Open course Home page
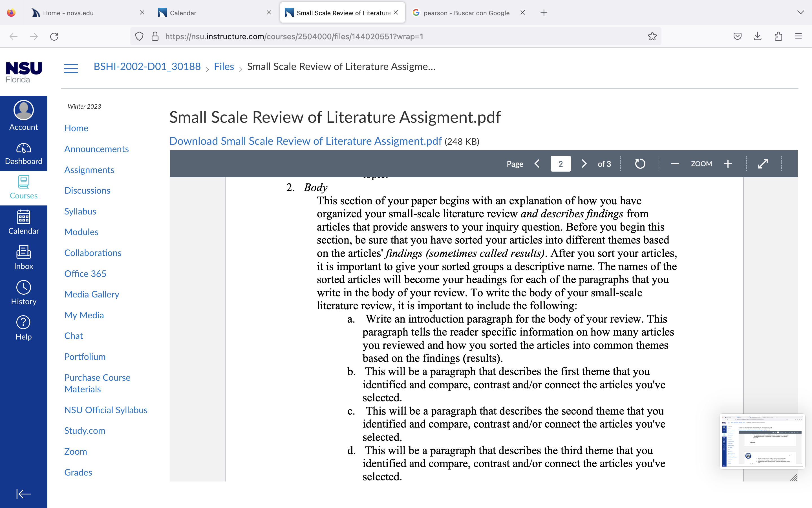Screen dimensions: 812x508 pos(76,128)
